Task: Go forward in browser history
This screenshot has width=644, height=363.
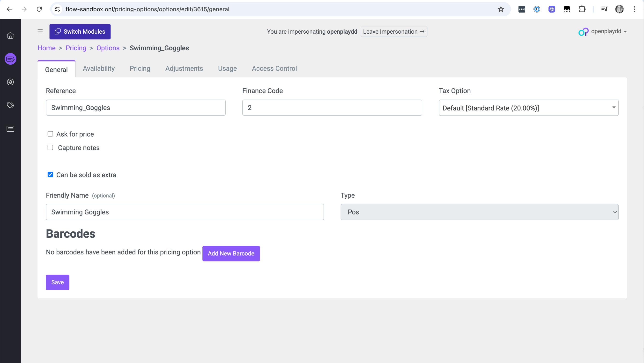Action: coord(24,9)
